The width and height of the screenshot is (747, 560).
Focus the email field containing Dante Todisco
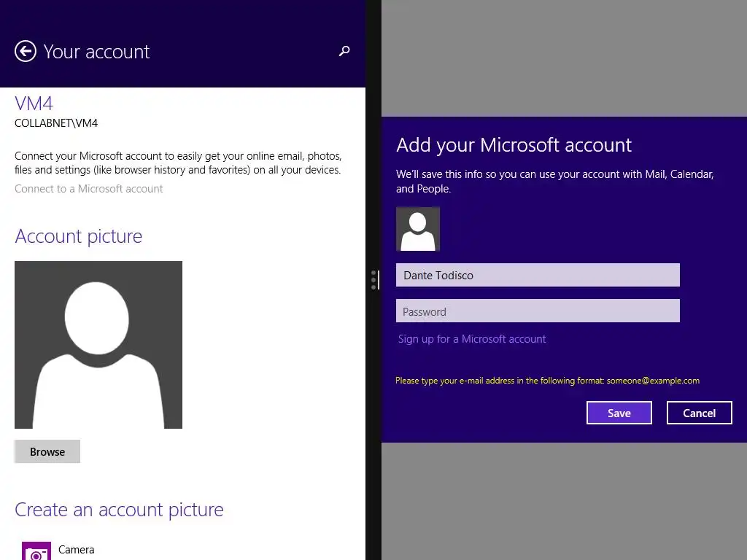tap(538, 275)
